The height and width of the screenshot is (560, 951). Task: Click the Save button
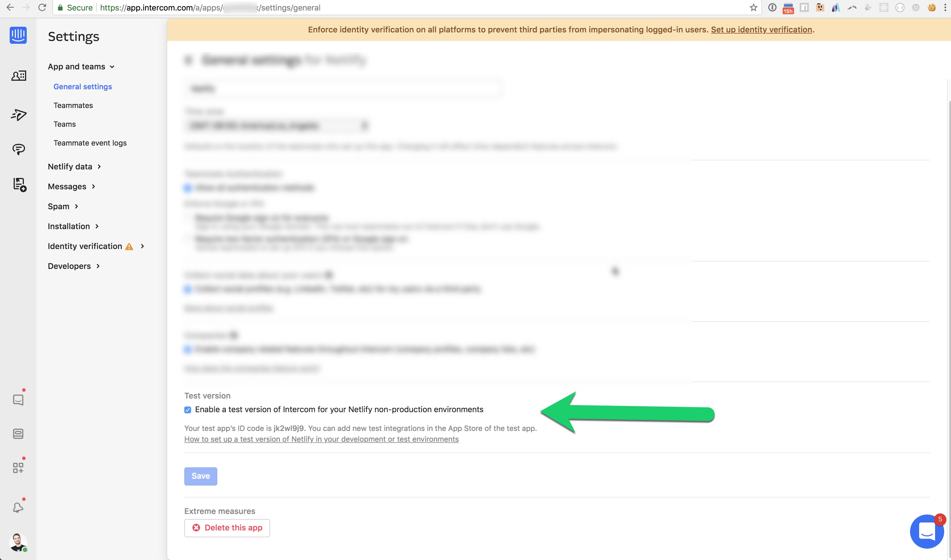coord(201,476)
